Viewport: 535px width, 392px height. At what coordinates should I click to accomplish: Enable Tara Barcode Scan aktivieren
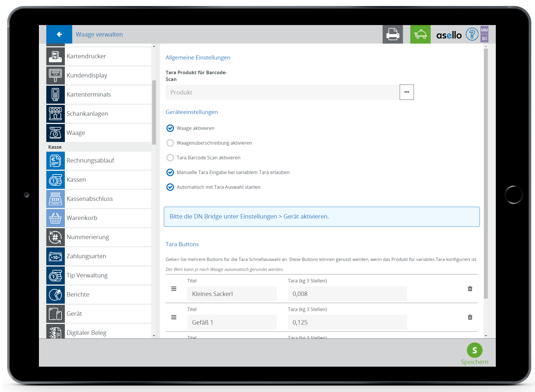(x=170, y=158)
